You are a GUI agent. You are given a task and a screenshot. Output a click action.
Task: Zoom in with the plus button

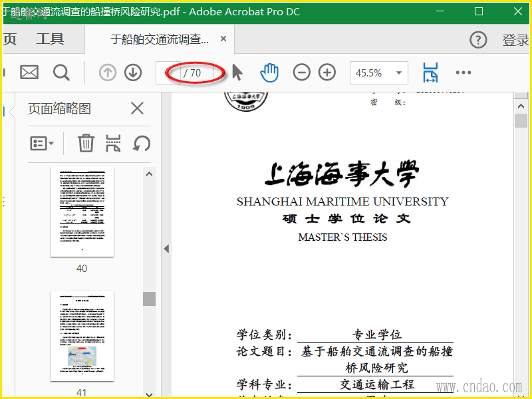pos(327,72)
